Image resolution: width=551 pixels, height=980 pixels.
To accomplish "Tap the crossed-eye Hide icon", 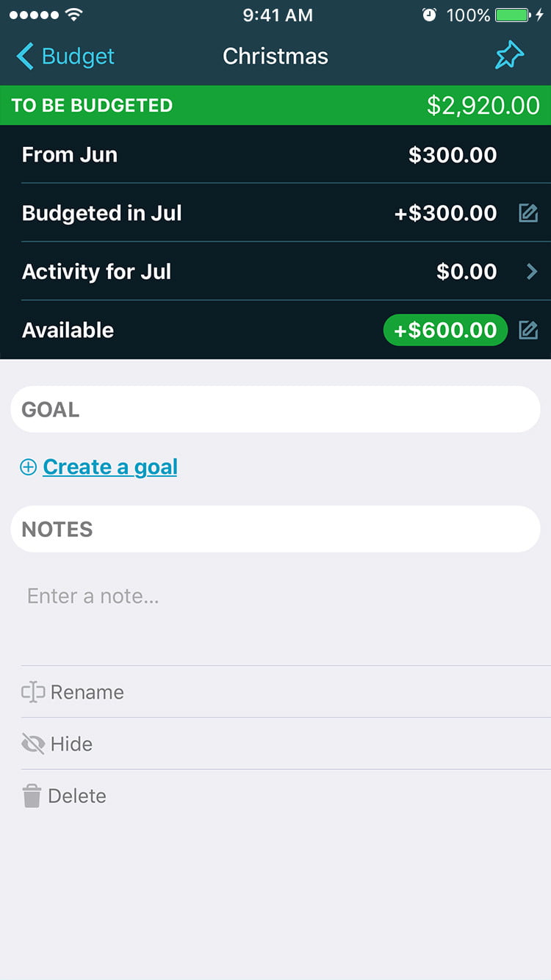I will click(33, 744).
